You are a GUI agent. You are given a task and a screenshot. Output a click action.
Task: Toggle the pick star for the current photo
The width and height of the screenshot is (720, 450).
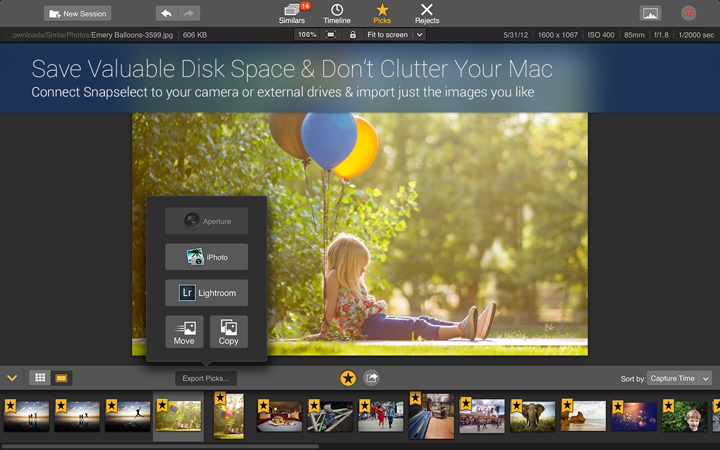(x=348, y=378)
